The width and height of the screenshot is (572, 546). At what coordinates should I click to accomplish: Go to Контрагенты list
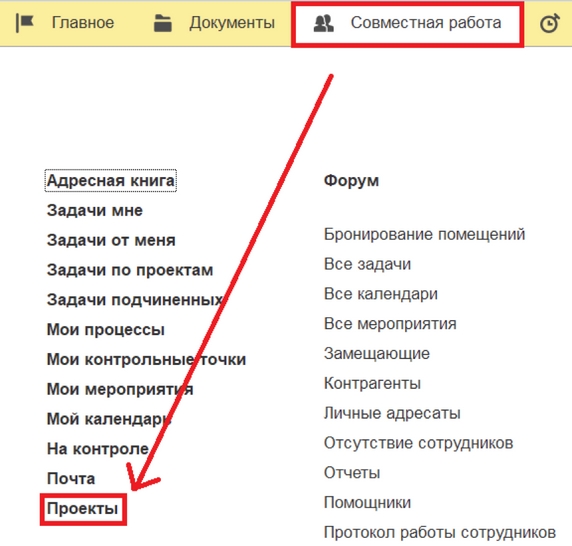(372, 383)
